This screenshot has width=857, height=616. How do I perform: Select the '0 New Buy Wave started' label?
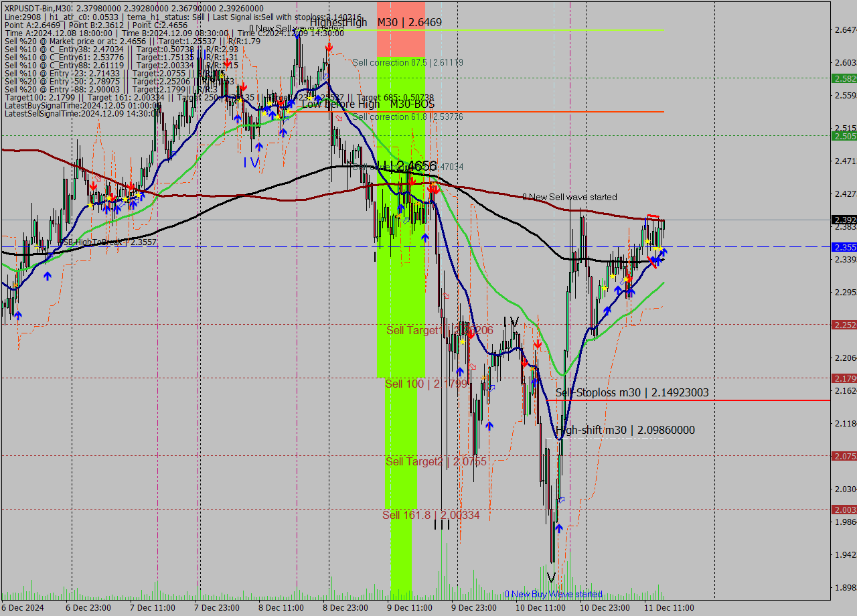[554, 594]
